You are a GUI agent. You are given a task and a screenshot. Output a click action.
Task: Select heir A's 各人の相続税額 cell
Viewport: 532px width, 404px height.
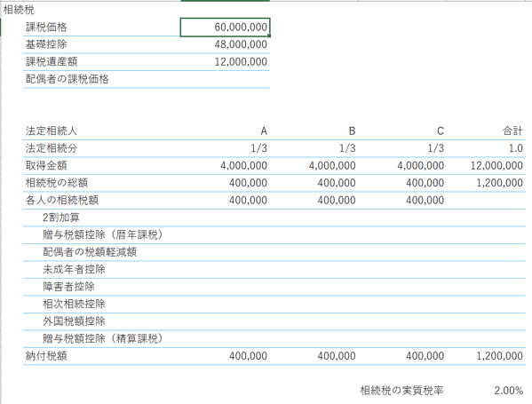[x=225, y=200]
